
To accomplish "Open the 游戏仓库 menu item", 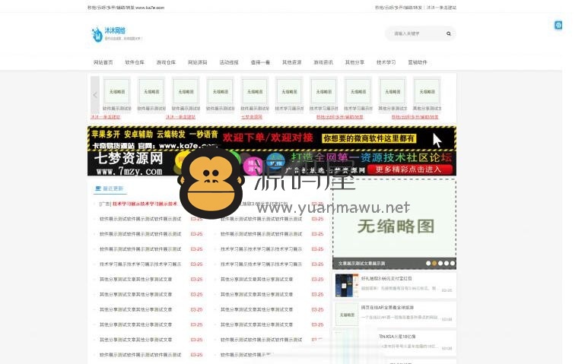I will click(166, 62).
